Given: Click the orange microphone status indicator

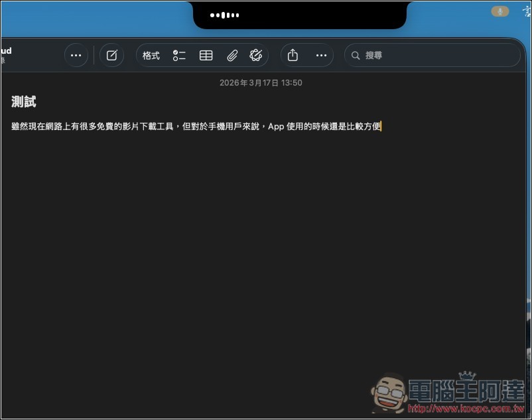Looking at the screenshot, I should pyautogui.click(x=500, y=11).
